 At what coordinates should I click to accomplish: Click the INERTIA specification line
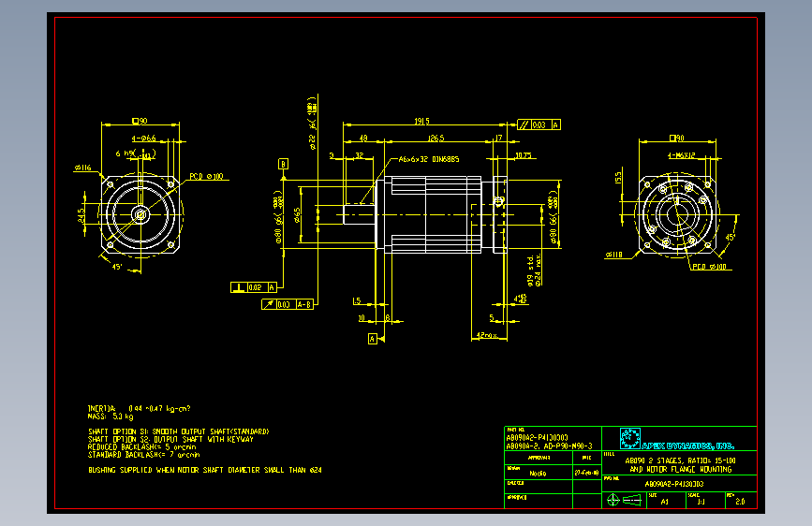coord(140,408)
